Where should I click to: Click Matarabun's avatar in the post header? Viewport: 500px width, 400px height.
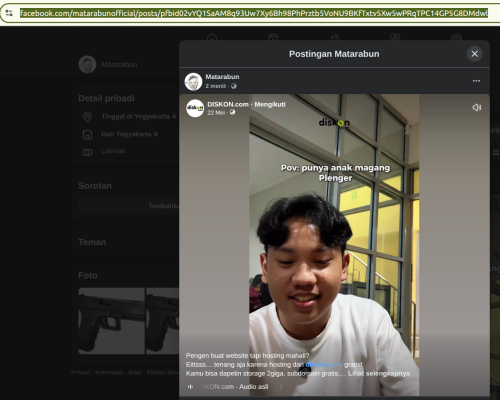193,82
